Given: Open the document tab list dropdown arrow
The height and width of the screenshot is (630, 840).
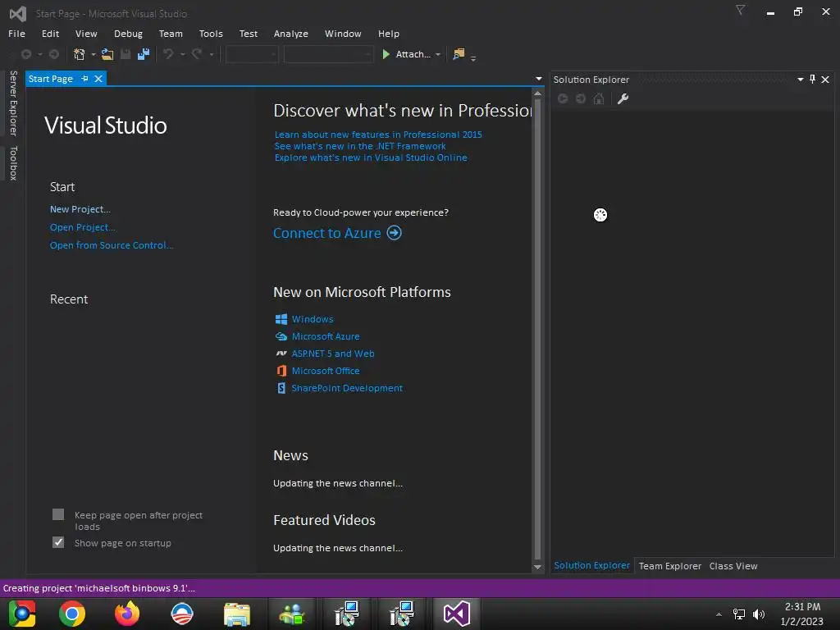Looking at the screenshot, I should [x=538, y=79].
